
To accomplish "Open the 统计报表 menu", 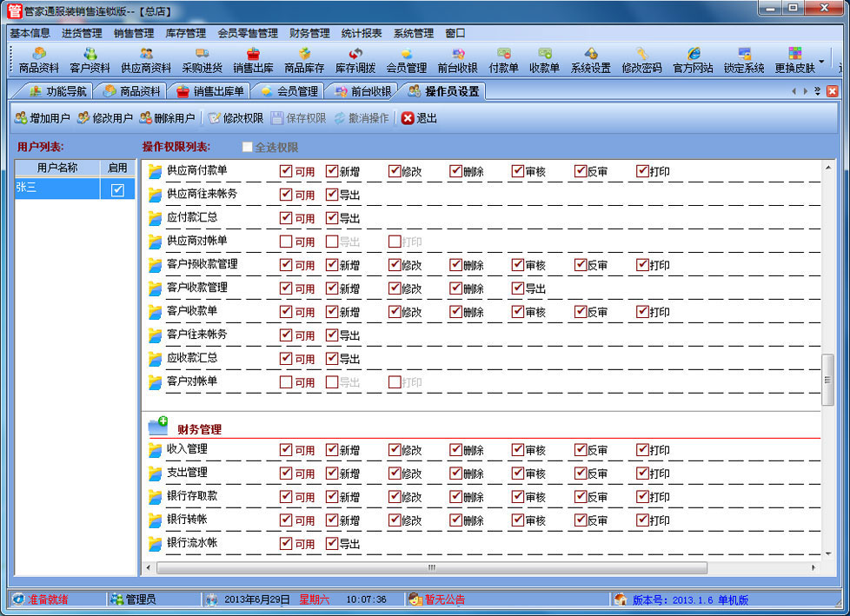I will coord(362,33).
